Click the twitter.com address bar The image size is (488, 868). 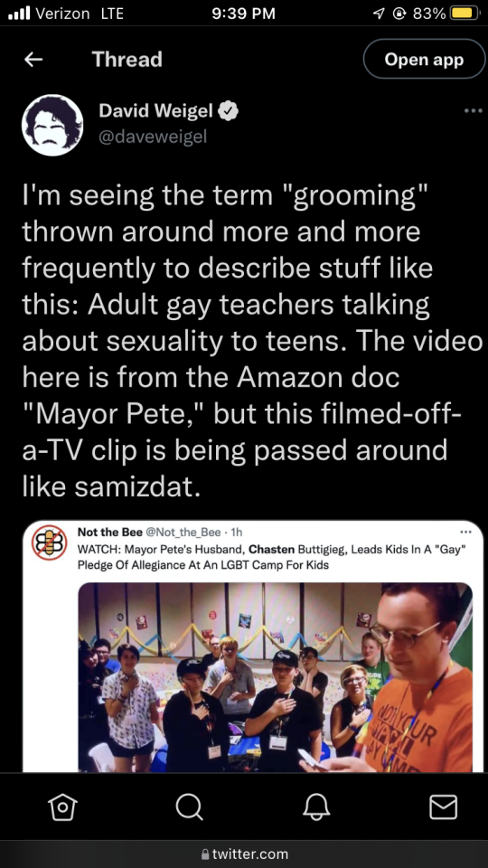pos(244,854)
